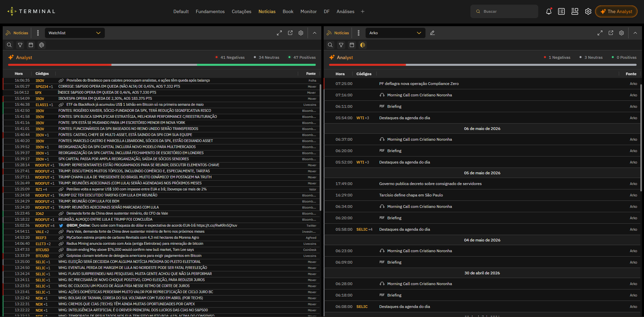Click the DF tab

point(327,11)
